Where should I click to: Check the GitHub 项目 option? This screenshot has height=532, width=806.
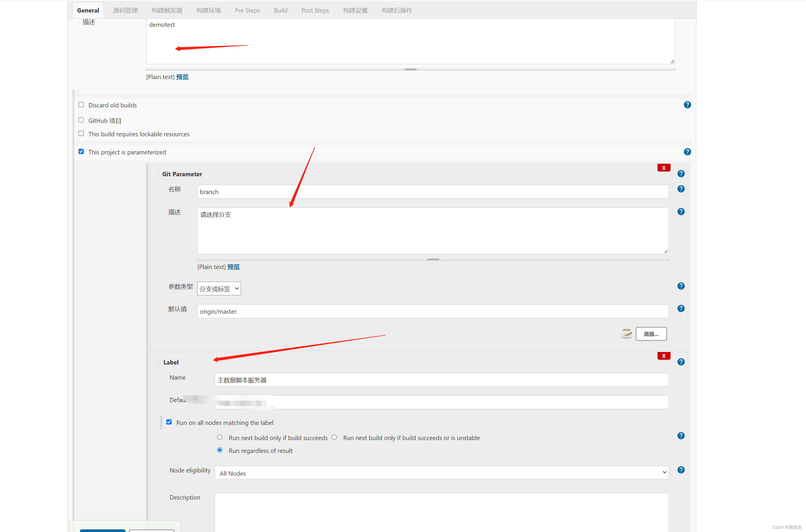(81, 120)
